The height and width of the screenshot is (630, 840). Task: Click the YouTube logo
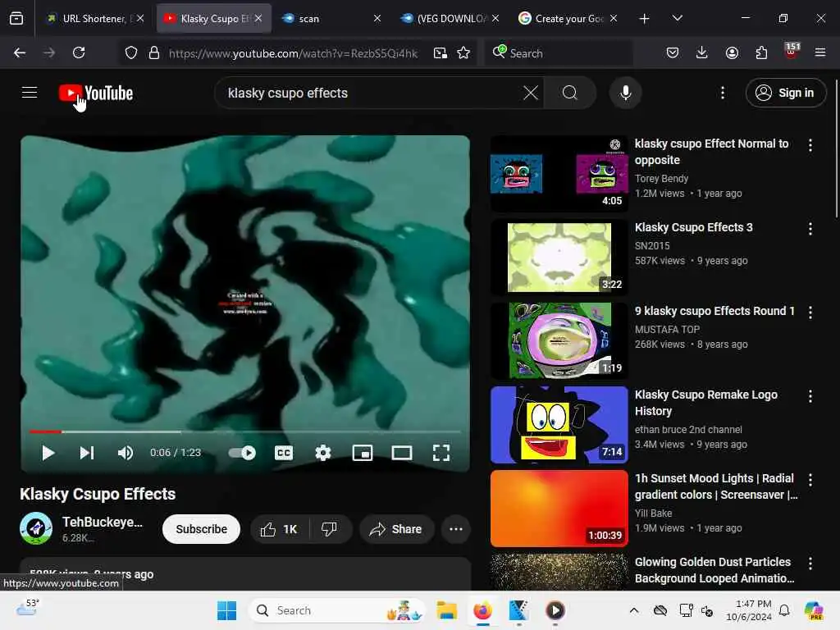point(96,94)
